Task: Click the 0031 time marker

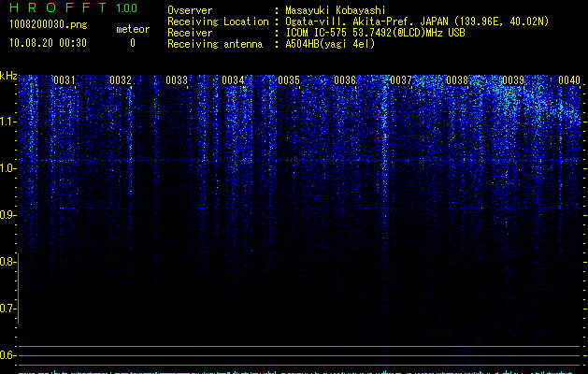Action: 65,80
